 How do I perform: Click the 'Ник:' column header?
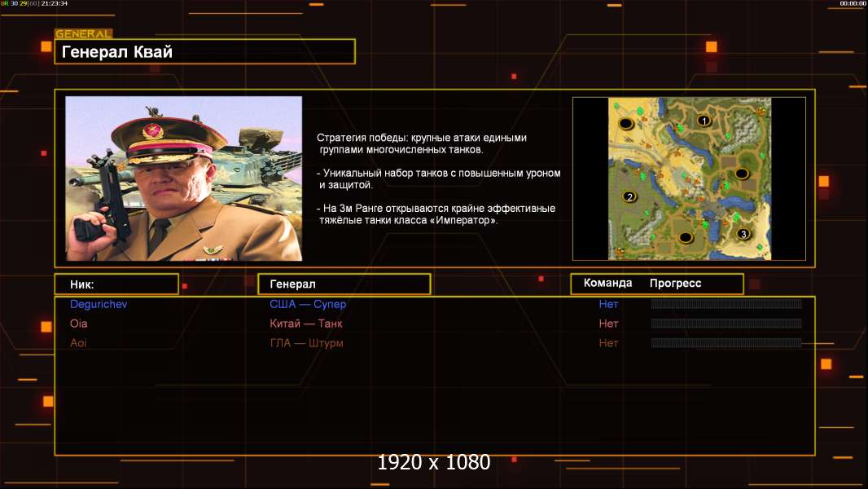[116, 284]
